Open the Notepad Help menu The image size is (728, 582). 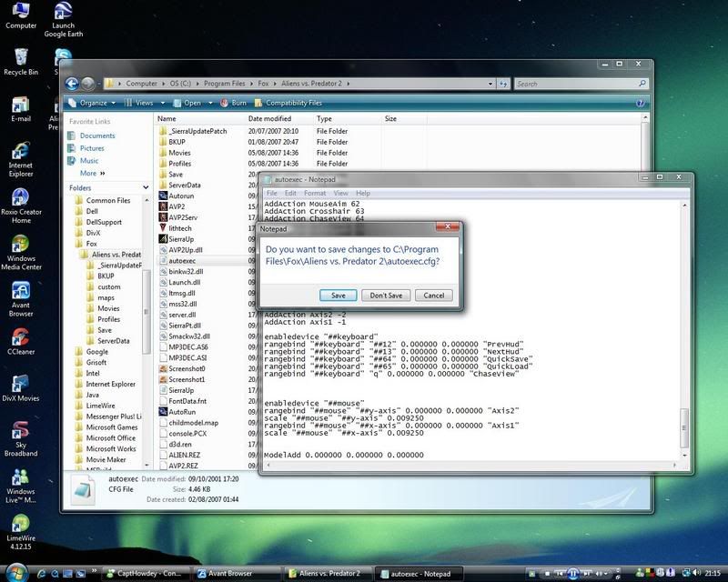362,193
